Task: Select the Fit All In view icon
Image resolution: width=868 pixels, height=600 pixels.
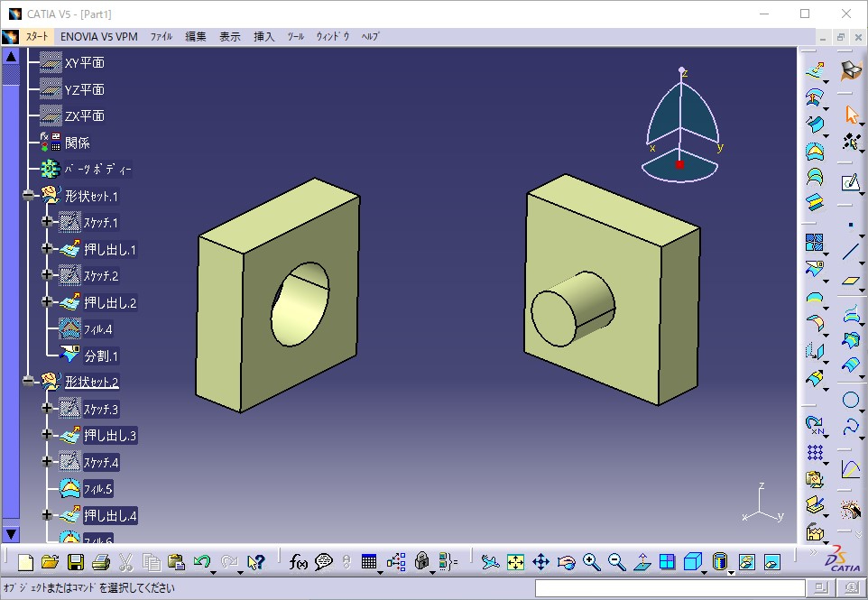Action: pyautogui.click(x=515, y=562)
